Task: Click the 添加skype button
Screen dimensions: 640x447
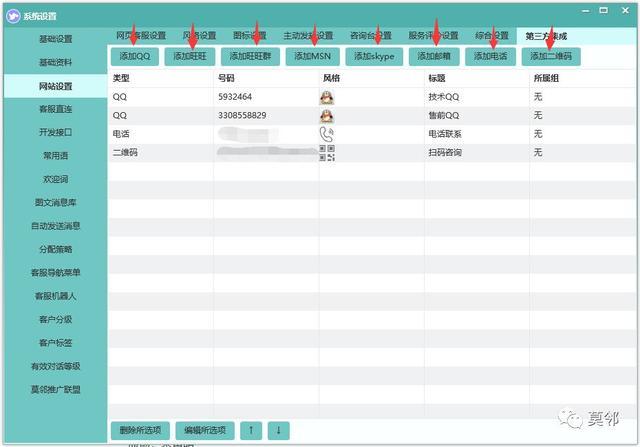Action: point(374,56)
